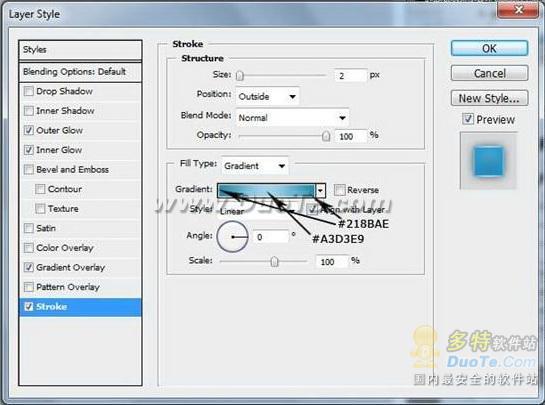
Task: Tick the Texture checkbox
Action: (40, 209)
